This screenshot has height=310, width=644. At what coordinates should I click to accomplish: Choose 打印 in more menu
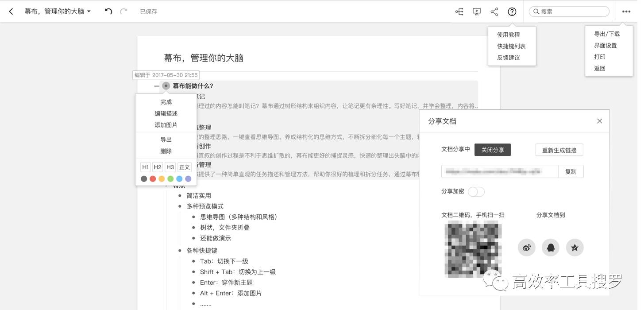click(x=600, y=57)
